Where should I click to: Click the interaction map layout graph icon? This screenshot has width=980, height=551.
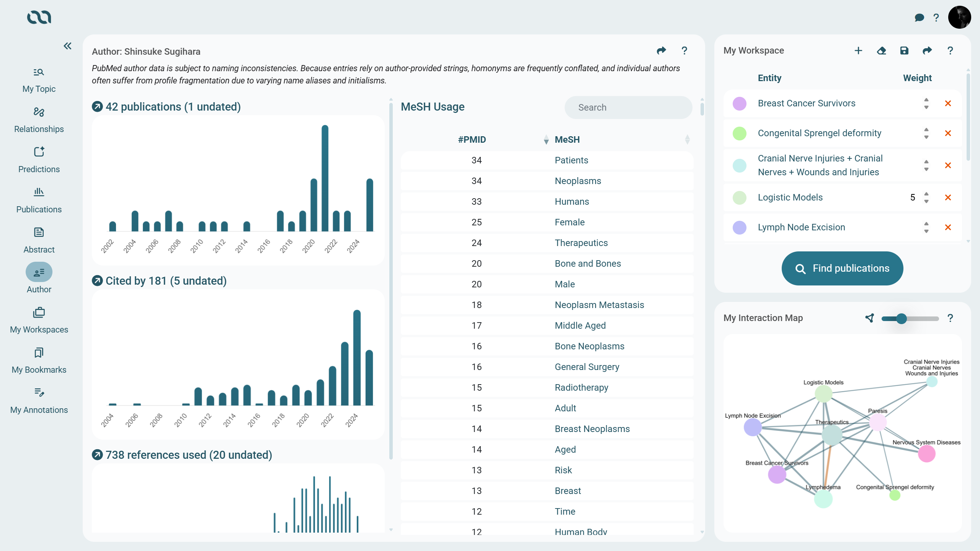870,318
